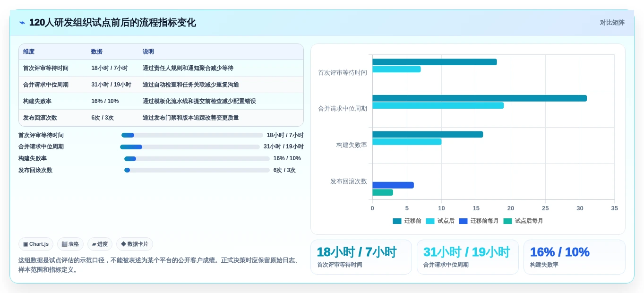This screenshot has height=293, width=644.
Task: Select table cell 16% / 10%
Action: tap(105, 101)
